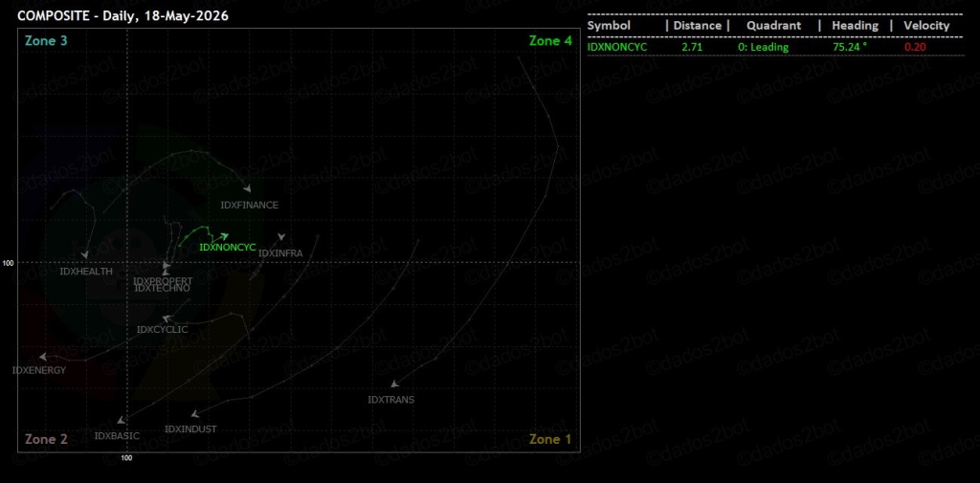Click the Zone 4 corner label
The height and width of the screenshot is (483, 980).
click(x=550, y=40)
